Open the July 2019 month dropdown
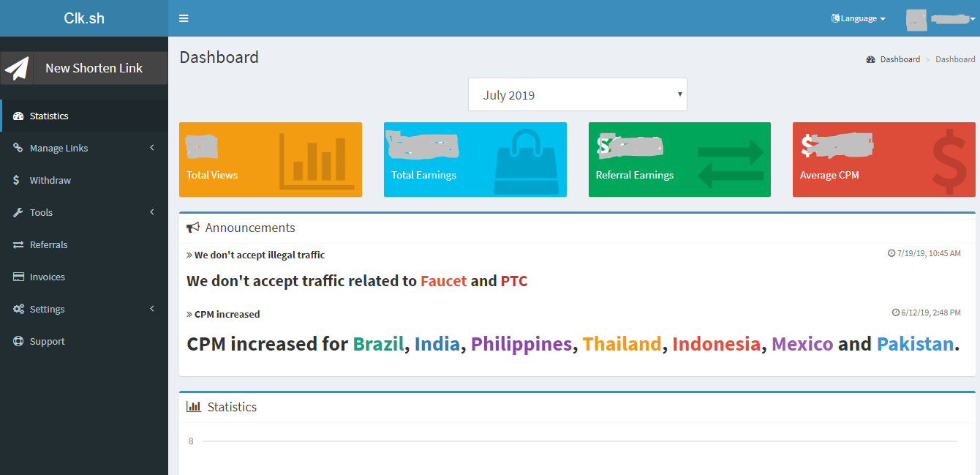The height and width of the screenshot is (475, 980). click(578, 94)
